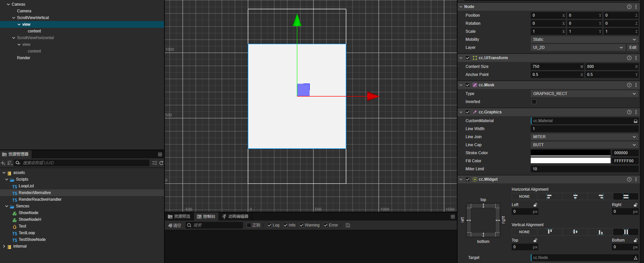Collapse the Scripts folder
Viewport: 644px width, 263px height.
(x=7, y=179)
